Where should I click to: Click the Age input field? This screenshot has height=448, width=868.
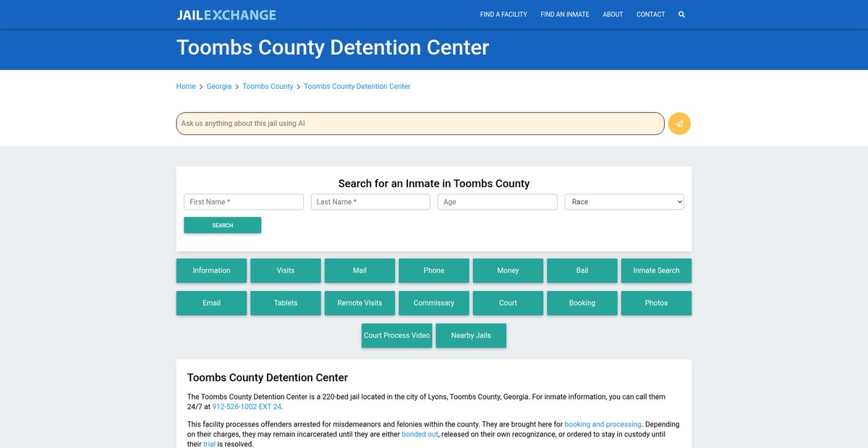[498, 202]
